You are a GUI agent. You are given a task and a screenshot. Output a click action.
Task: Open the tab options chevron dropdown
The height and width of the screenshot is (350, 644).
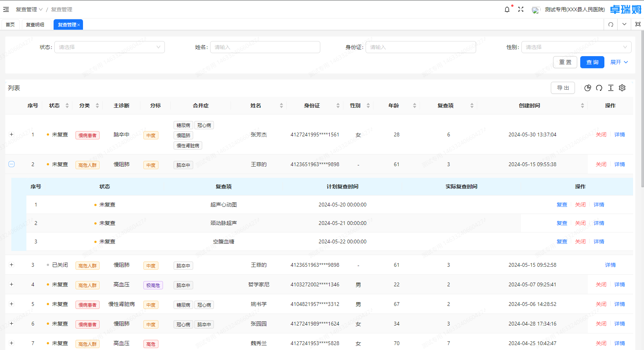tap(624, 24)
